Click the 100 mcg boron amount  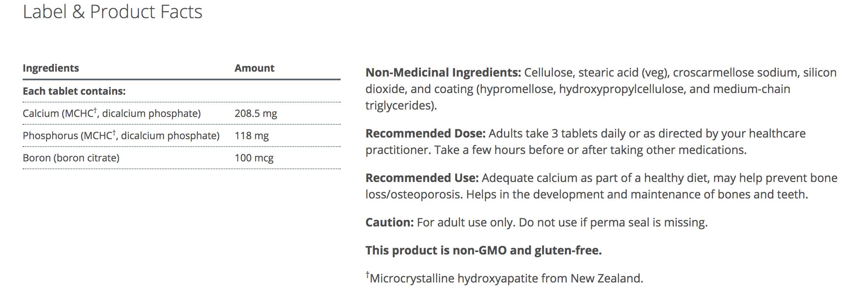coord(254,158)
